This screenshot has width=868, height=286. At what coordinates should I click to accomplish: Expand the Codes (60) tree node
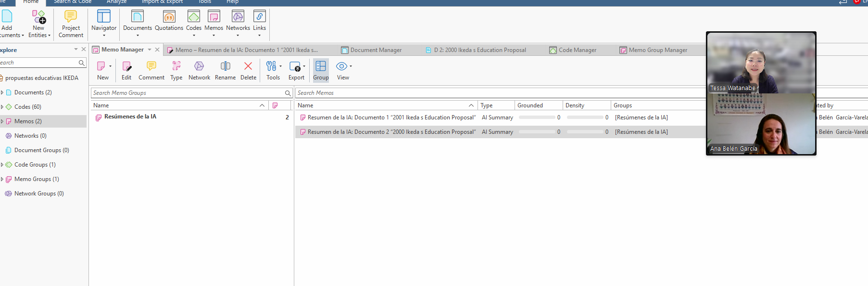point(2,107)
